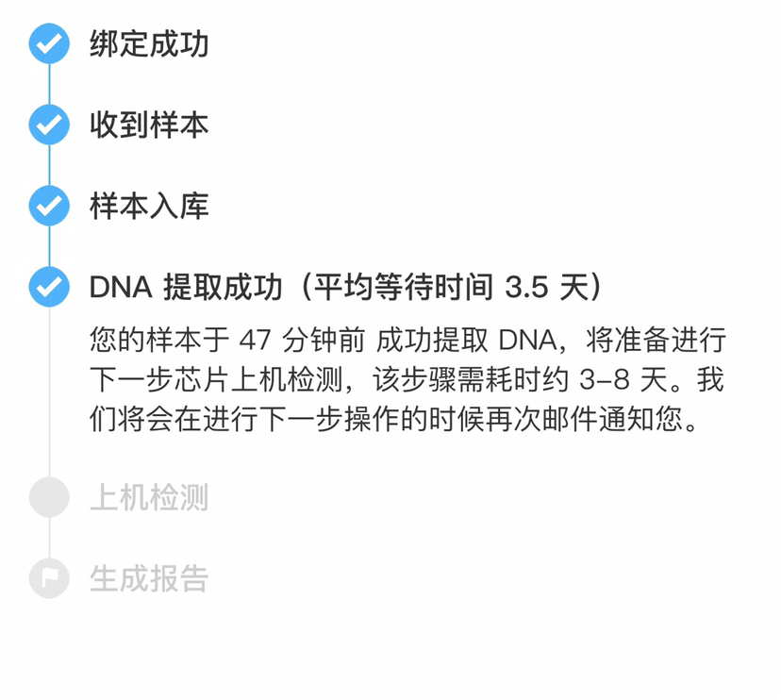
Task: Open the DNA 提取成功 step heading
Action: [186, 287]
